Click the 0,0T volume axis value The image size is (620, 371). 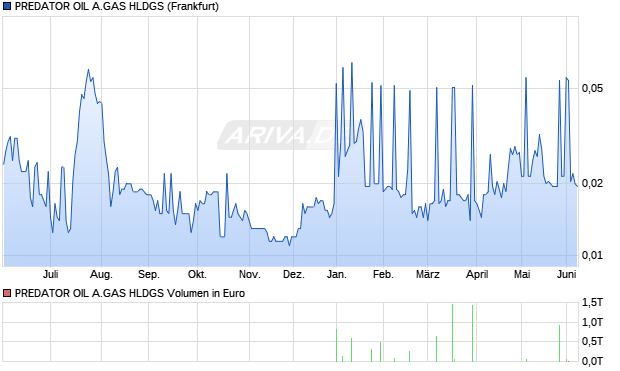pyautogui.click(x=592, y=361)
